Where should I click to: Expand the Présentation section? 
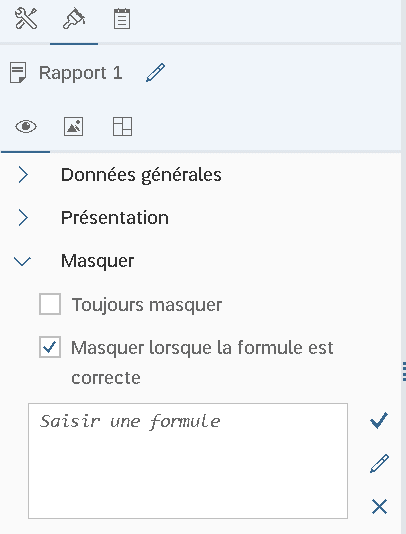click(23, 218)
